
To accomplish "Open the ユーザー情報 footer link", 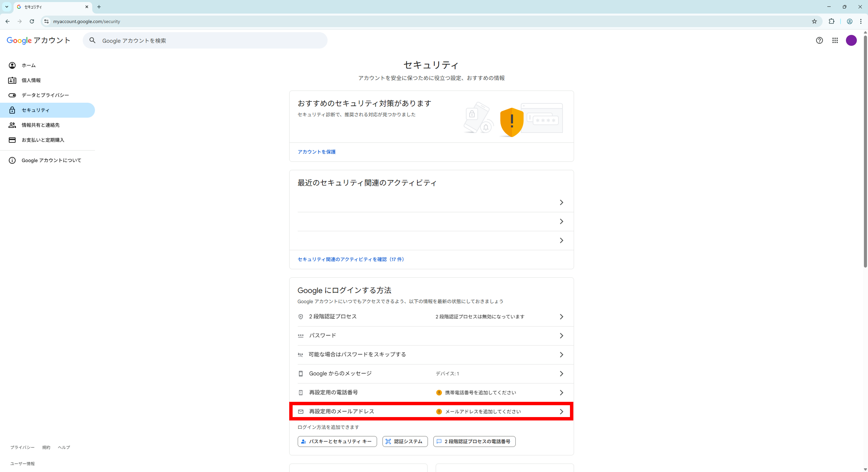I will (x=22, y=464).
